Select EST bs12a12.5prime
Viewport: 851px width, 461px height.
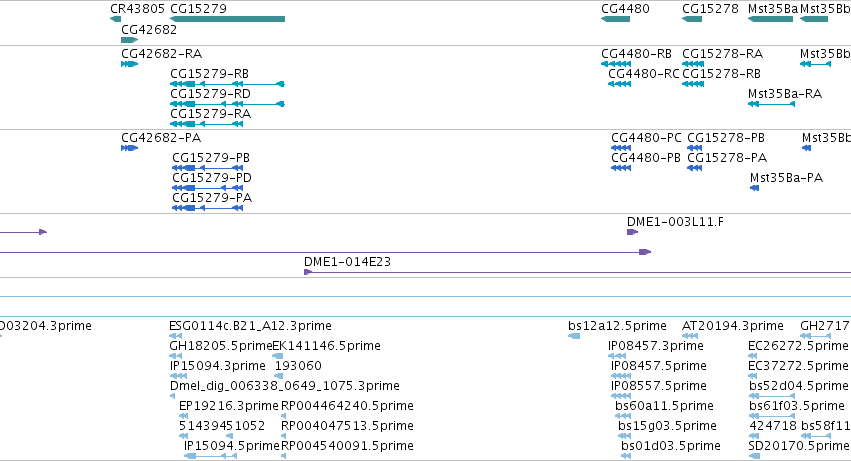click(618, 326)
